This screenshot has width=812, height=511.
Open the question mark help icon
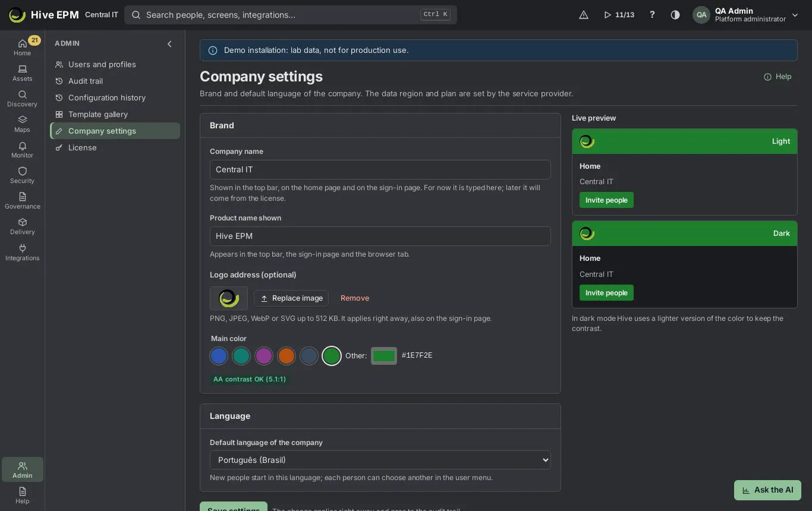click(652, 15)
